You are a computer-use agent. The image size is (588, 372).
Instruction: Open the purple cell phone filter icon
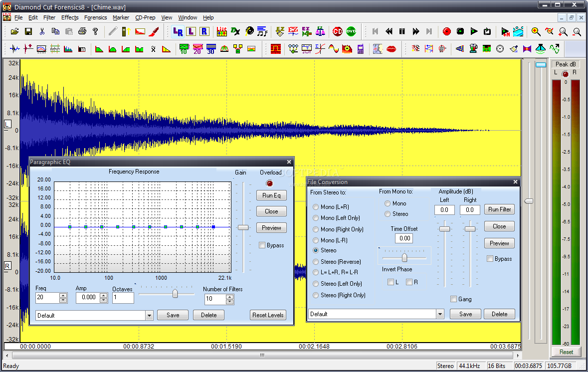point(361,49)
